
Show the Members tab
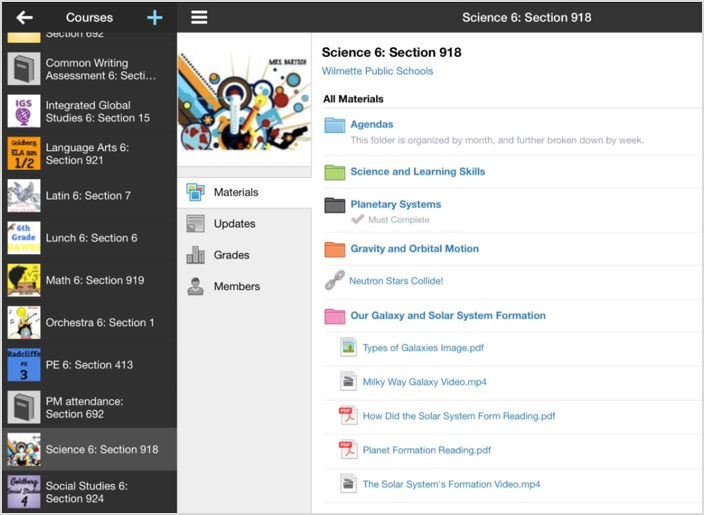pyautogui.click(x=236, y=287)
